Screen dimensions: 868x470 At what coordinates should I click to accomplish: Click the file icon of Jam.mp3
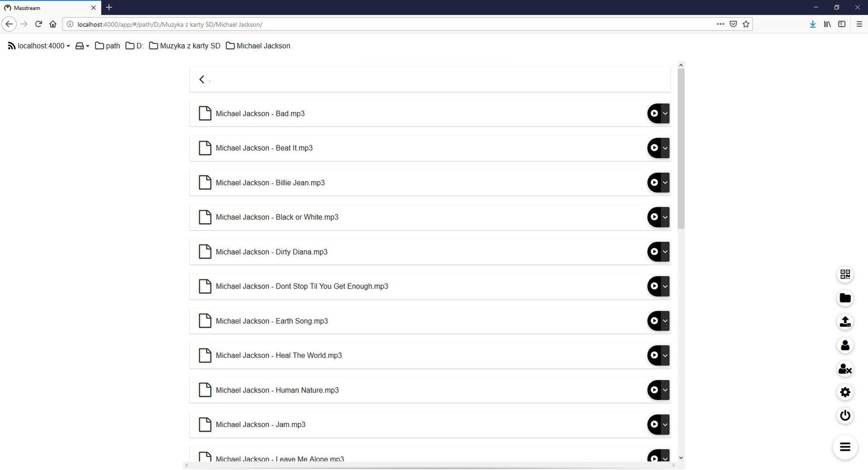point(205,424)
